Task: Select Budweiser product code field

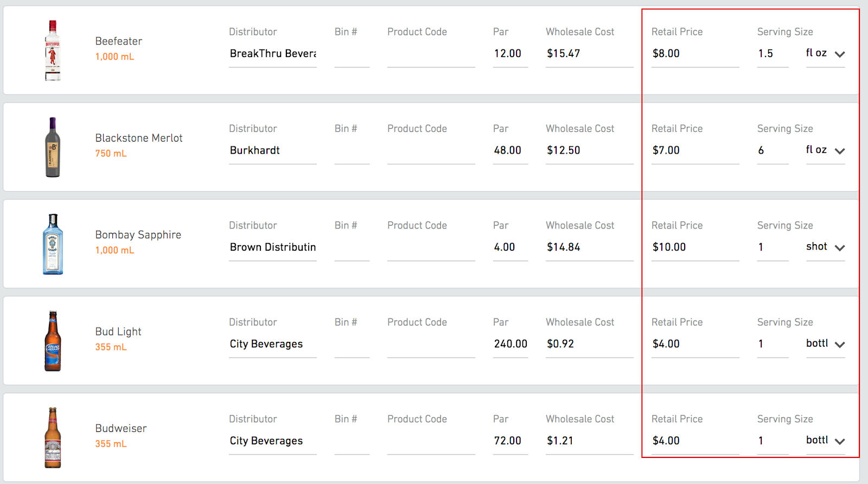Action: [x=431, y=441]
